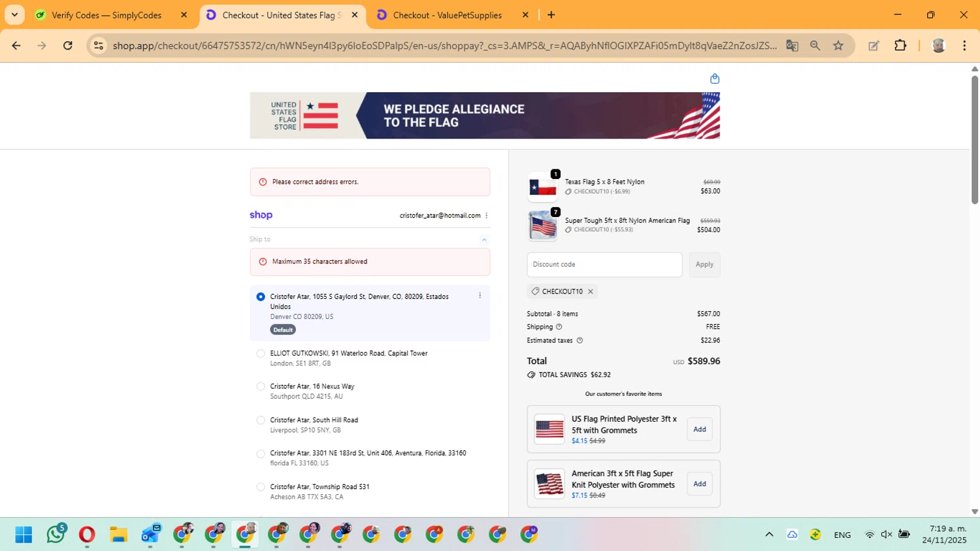
Task: Open the tab search dropdown
Action: [x=14, y=15]
